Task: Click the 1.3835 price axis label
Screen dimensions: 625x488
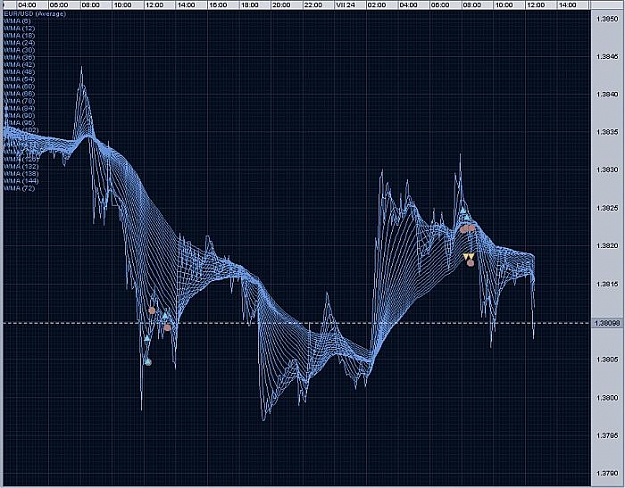Action: [x=607, y=132]
